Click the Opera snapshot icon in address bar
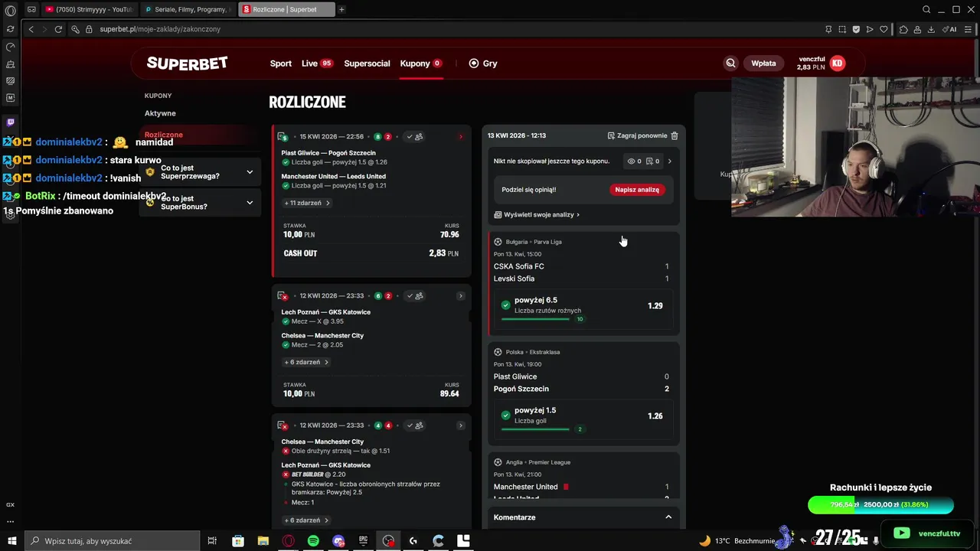Screen dimensions: 980x551 pos(842,29)
